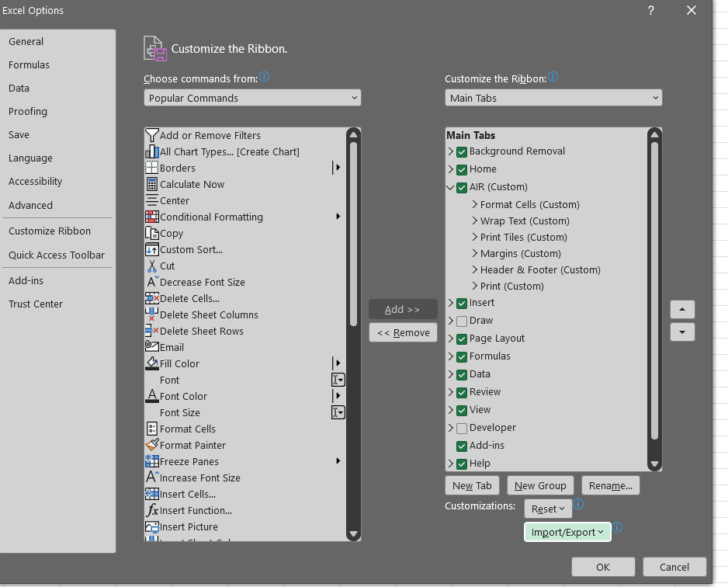This screenshot has height=587, width=728.
Task: Click the help question mark icon
Action: [651, 10]
